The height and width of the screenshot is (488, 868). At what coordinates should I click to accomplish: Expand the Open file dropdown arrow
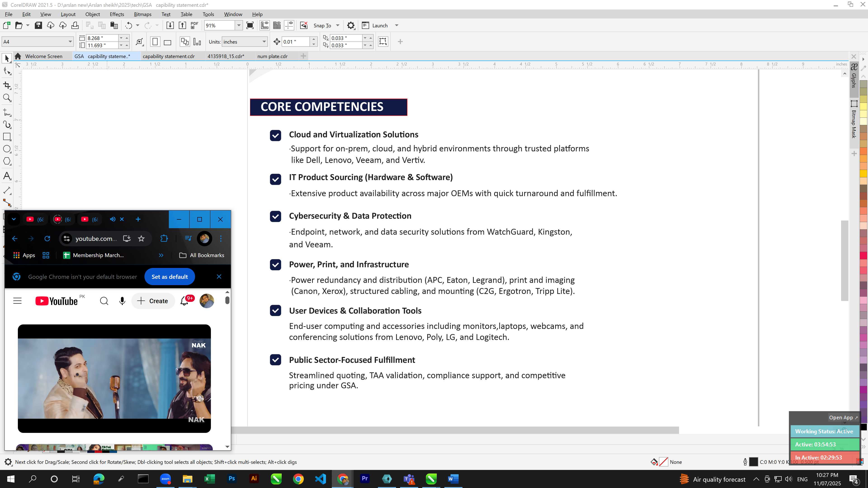coord(28,25)
